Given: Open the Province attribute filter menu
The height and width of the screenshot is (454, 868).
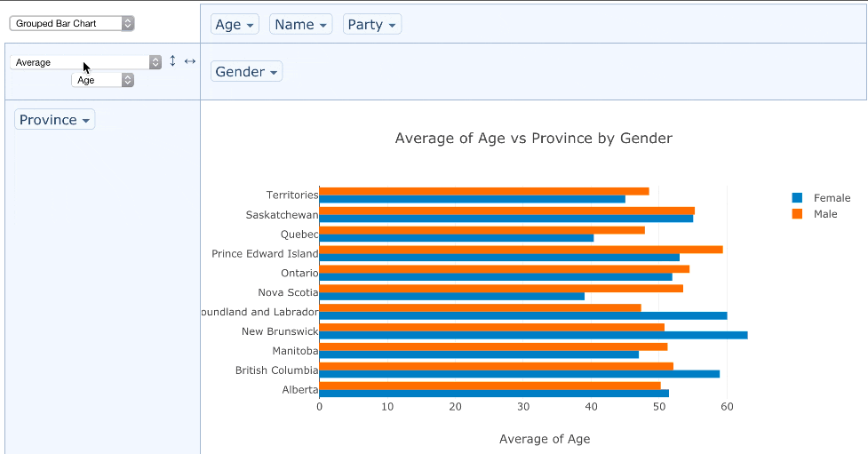Looking at the screenshot, I should point(54,120).
